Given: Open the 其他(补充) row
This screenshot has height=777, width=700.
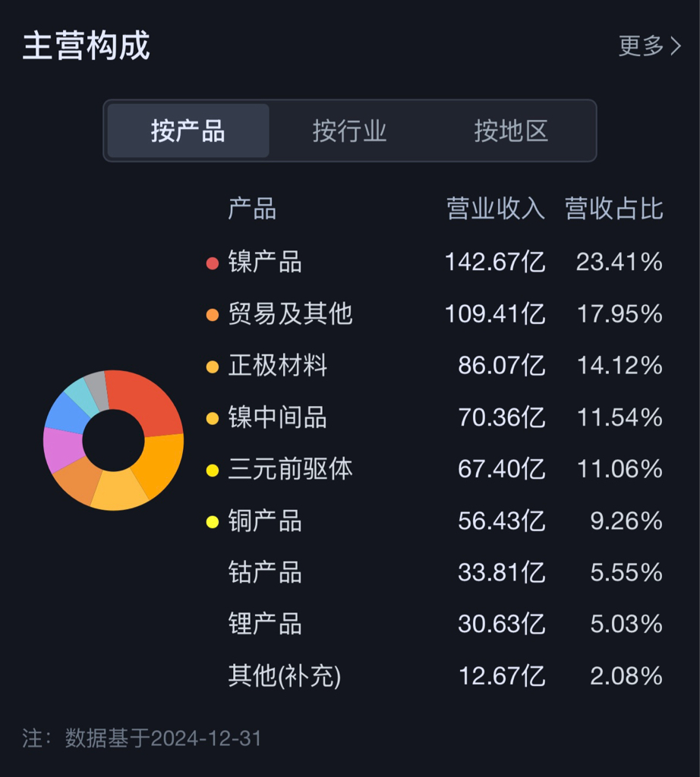Looking at the screenshot, I should tap(445, 676).
